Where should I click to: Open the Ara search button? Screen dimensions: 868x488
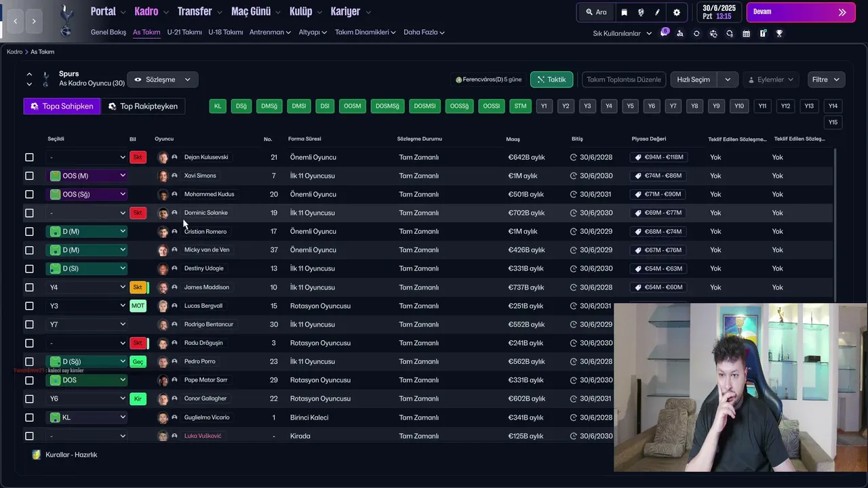(596, 12)
